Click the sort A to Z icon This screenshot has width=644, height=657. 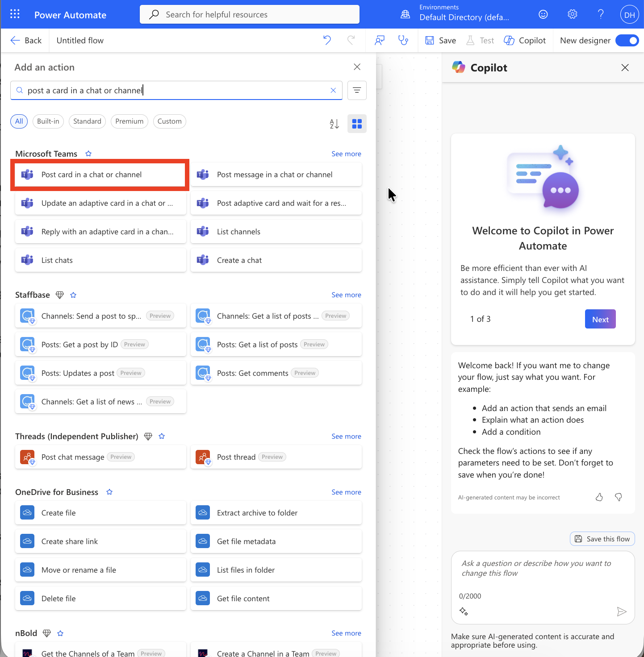pos(334,124)
